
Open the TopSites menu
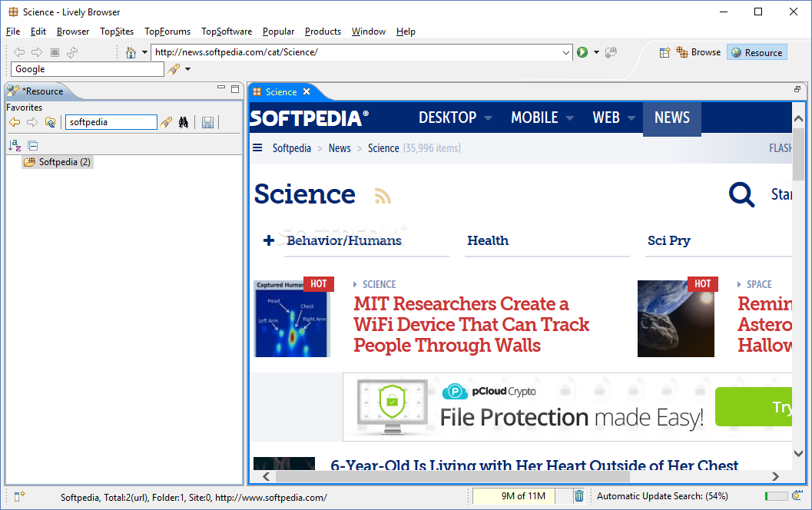click(x=117, y=31)
